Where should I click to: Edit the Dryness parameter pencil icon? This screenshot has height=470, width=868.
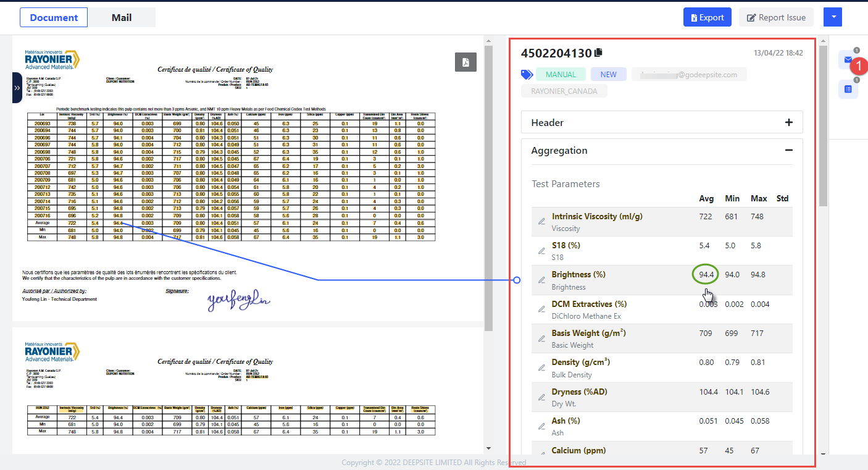[541, 397]
